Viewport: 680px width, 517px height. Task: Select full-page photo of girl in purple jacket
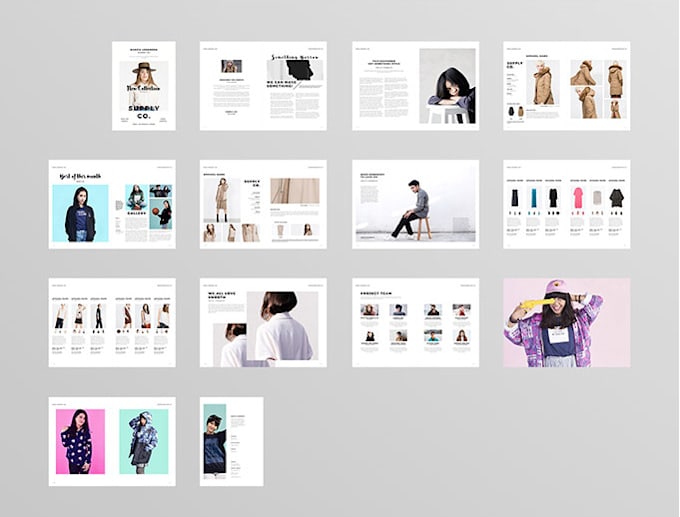pos(567,323)
